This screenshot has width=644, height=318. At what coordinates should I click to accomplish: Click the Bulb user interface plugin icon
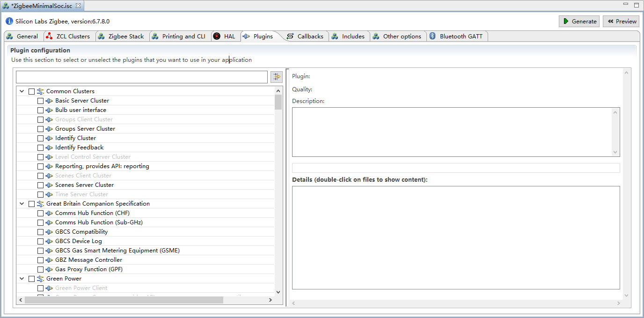(49, 110)
